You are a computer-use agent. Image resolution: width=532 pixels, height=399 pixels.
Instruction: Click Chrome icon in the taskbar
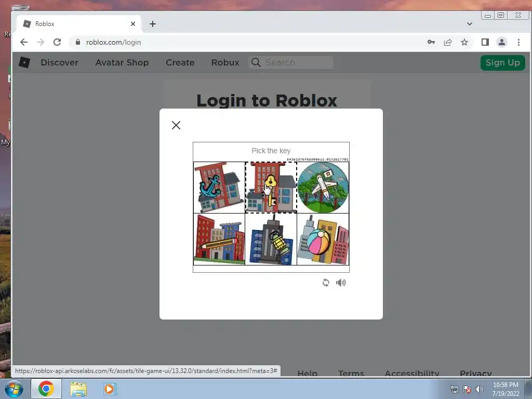pos(46,389)
